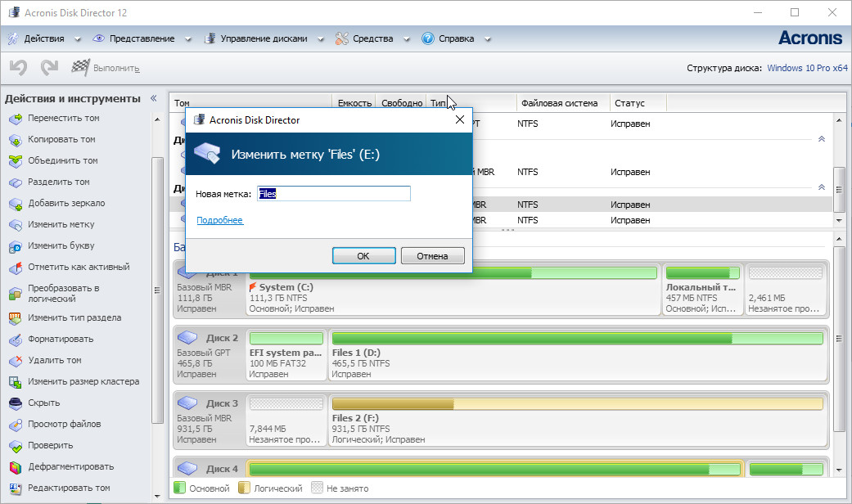This screenshot has width=852, height=504.
Task: Click Преобразовать в логический icon
Action: click(x=16, y=294)
